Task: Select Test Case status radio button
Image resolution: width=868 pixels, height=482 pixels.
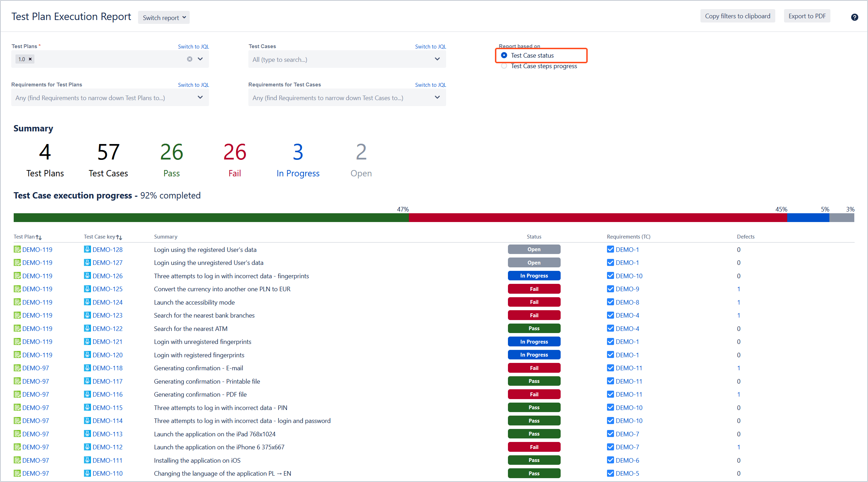Action: (x=504, y=55)
